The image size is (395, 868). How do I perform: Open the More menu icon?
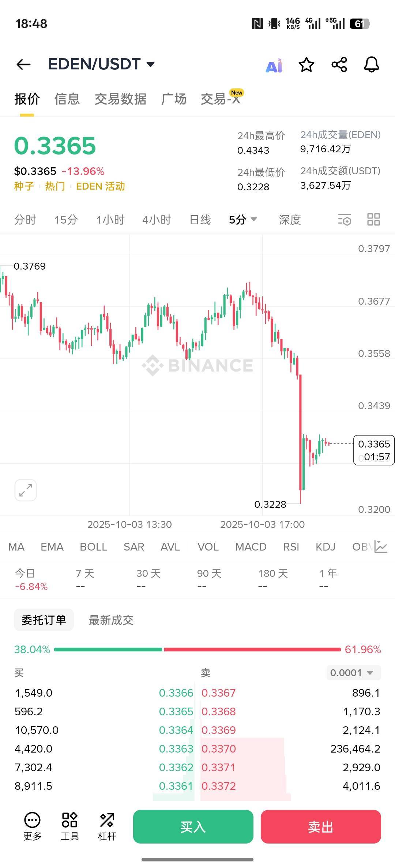click(33, 827)
